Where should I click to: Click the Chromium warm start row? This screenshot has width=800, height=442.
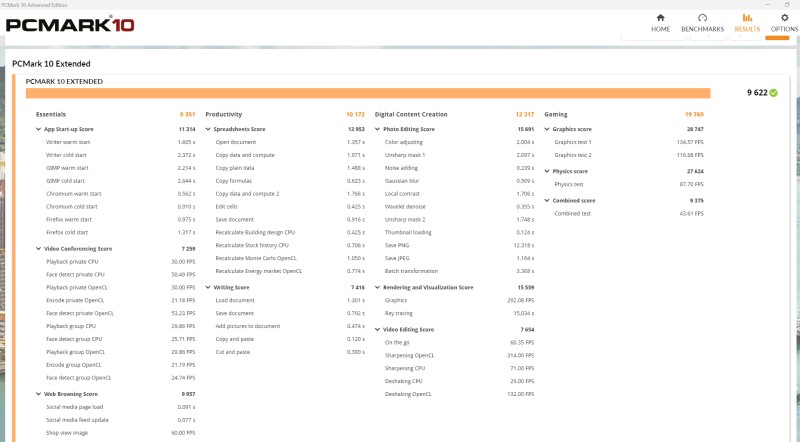tap(120, 194)
